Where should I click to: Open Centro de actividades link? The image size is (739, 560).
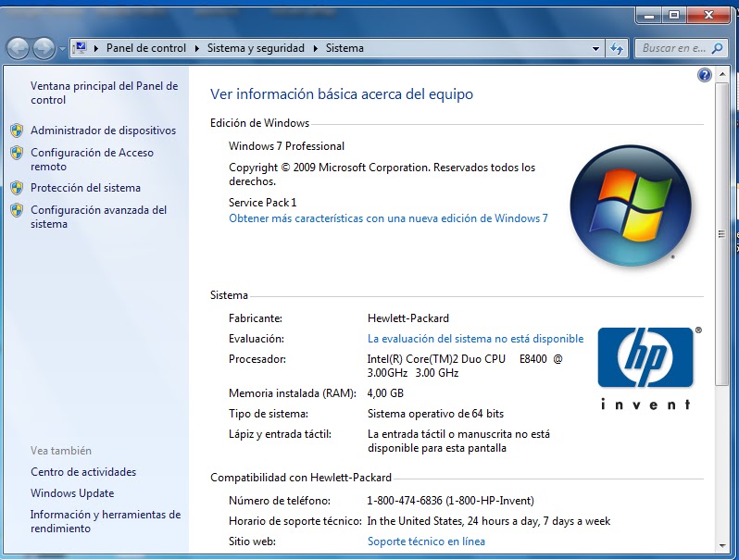tap(83, 472)
